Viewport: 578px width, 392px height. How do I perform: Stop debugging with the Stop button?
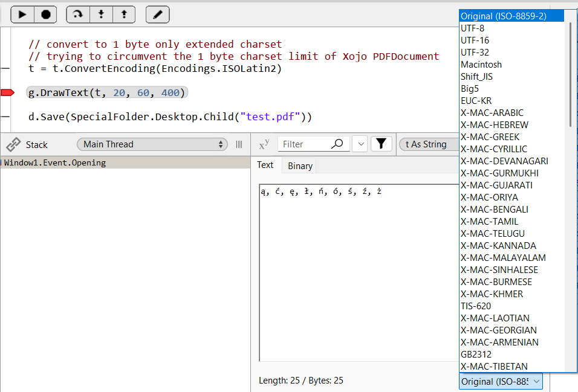(45, 14)
